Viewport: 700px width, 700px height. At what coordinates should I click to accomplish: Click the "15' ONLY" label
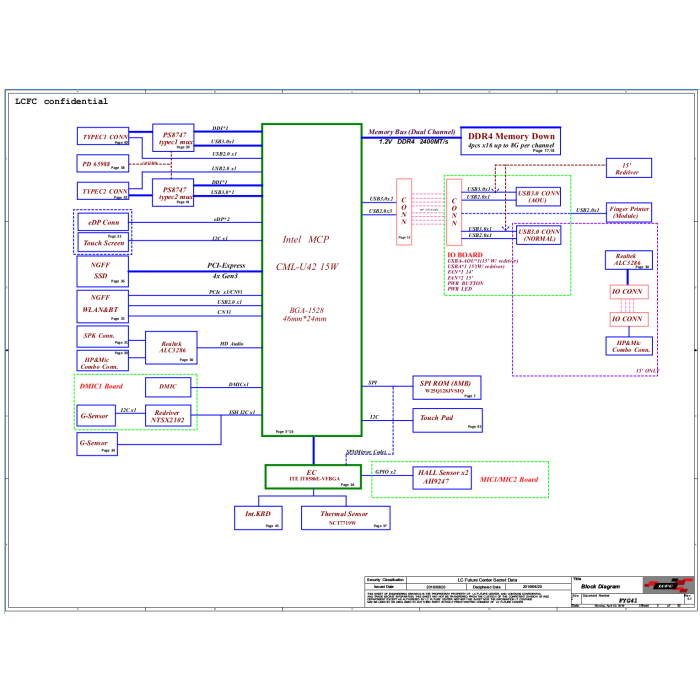click(647, 371)
